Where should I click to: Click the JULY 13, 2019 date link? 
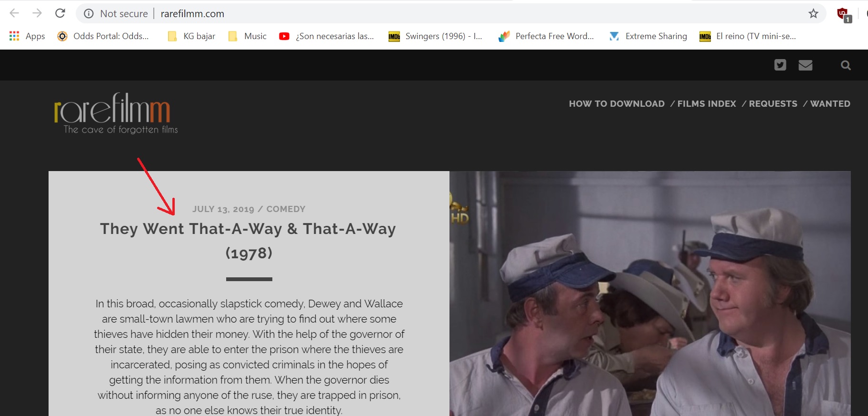point(223,209)
